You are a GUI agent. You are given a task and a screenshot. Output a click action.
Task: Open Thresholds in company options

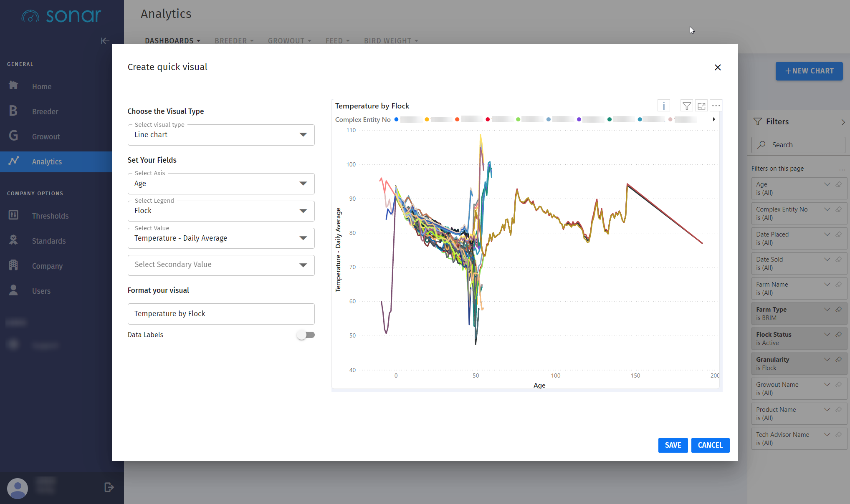50,216
